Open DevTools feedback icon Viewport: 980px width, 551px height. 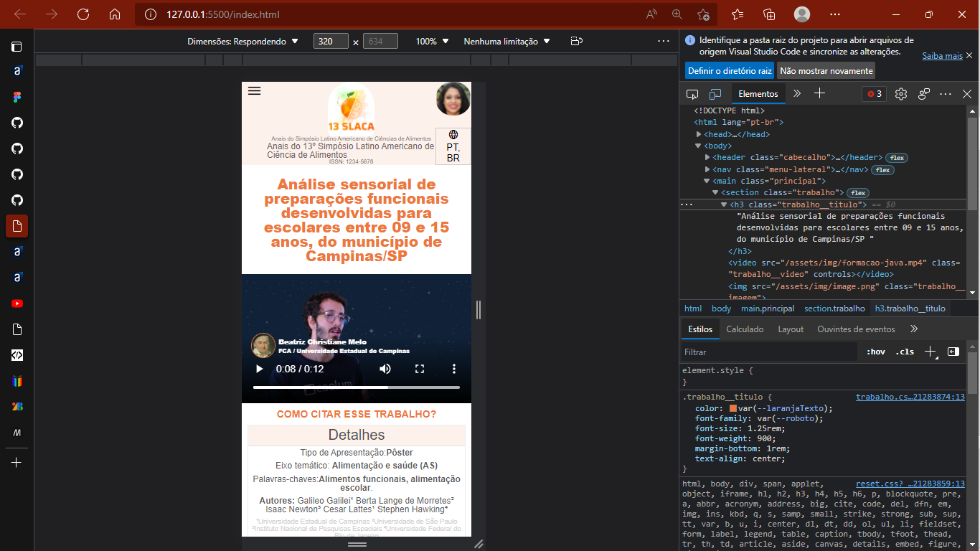click(x=924, y=94)
